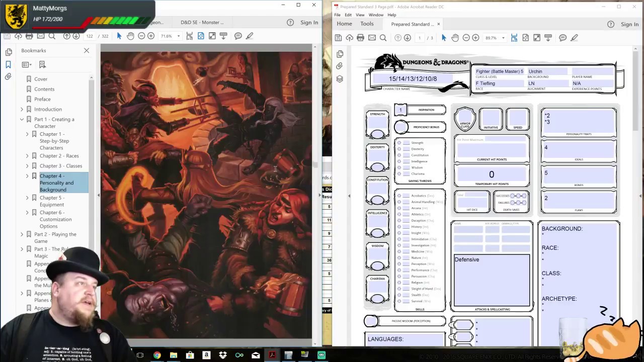The image size is (644, 362).
Task: Select highlighter in left window toolbar
Action: 250,36
